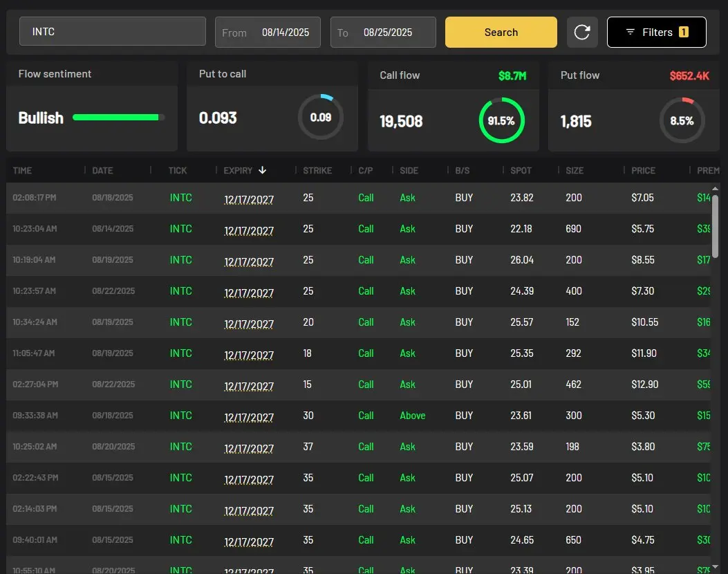Click the spot value 23.61

(521, 416)
